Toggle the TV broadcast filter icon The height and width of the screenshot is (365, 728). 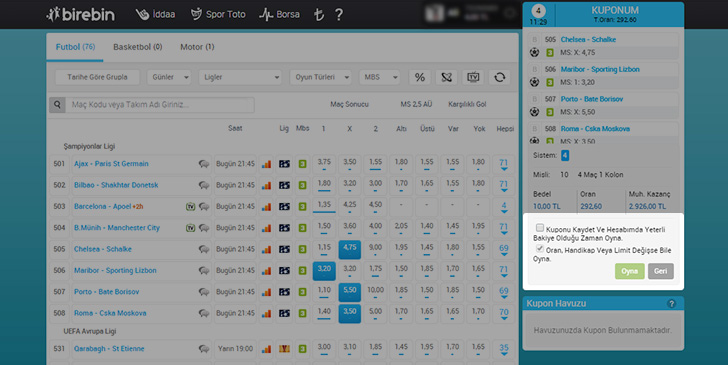473,77
